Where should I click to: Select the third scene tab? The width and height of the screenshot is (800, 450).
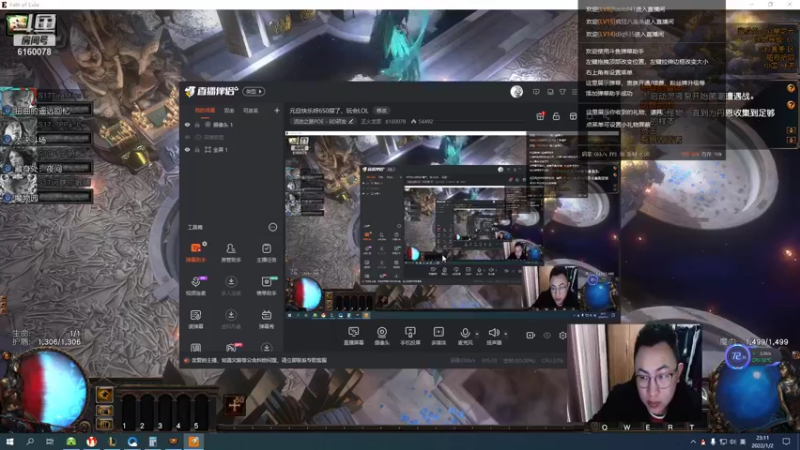tap(250, 110)
